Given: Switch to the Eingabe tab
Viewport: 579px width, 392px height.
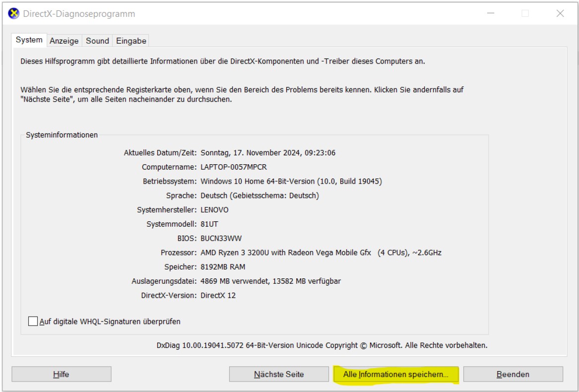Looking at the screenshot, I should pos(131,41).
